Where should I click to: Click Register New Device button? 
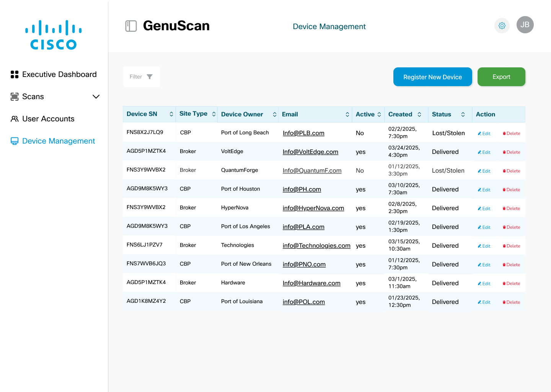pos(432,77)
